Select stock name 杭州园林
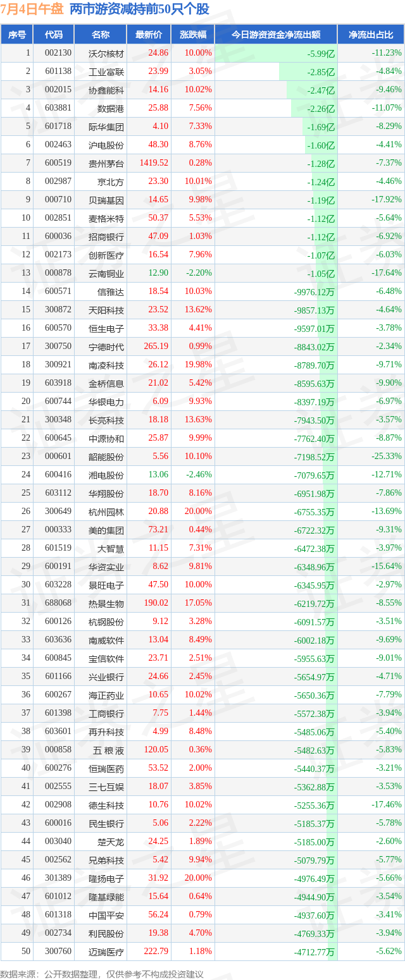The width and height of the screenshot is (405, 980). [x=106, y=511]
